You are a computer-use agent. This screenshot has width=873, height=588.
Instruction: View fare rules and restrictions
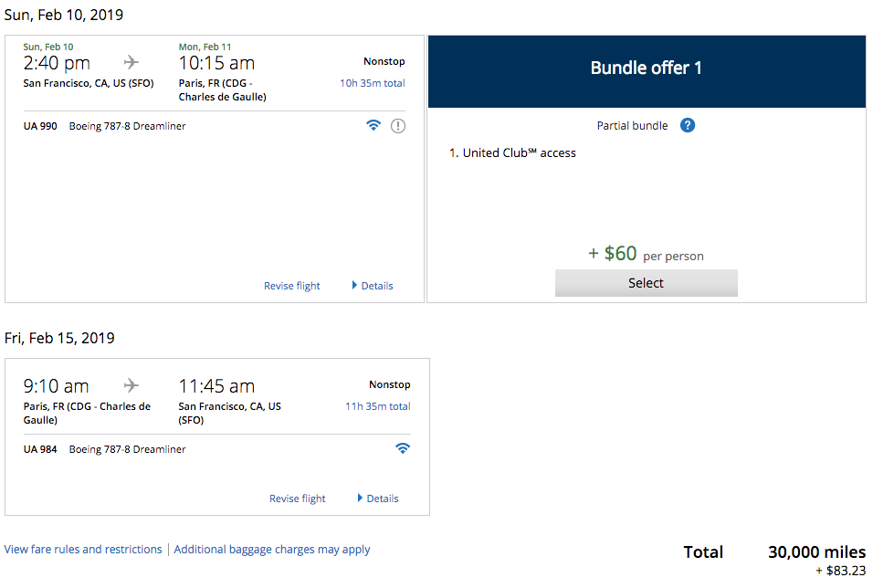coord(83,550)
